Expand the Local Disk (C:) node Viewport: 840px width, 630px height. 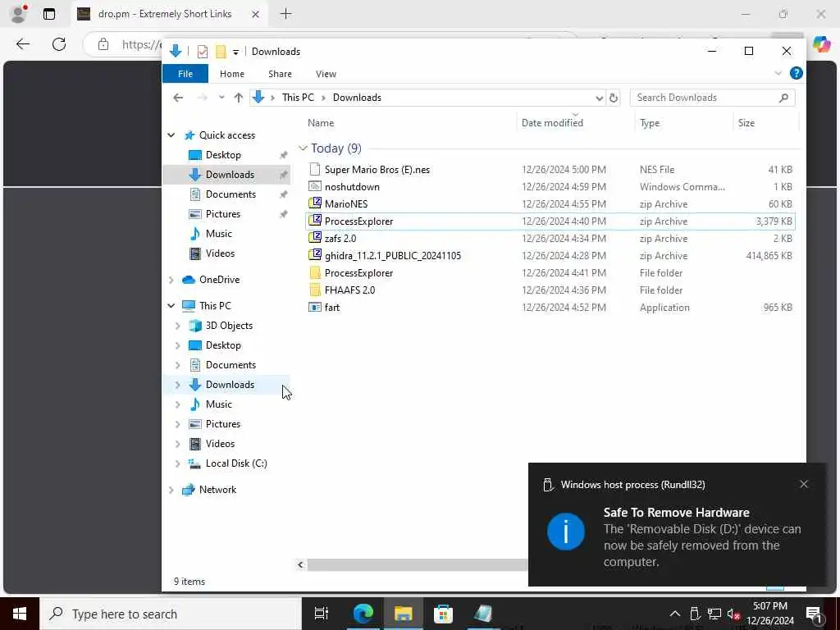(x=177, y=463)
